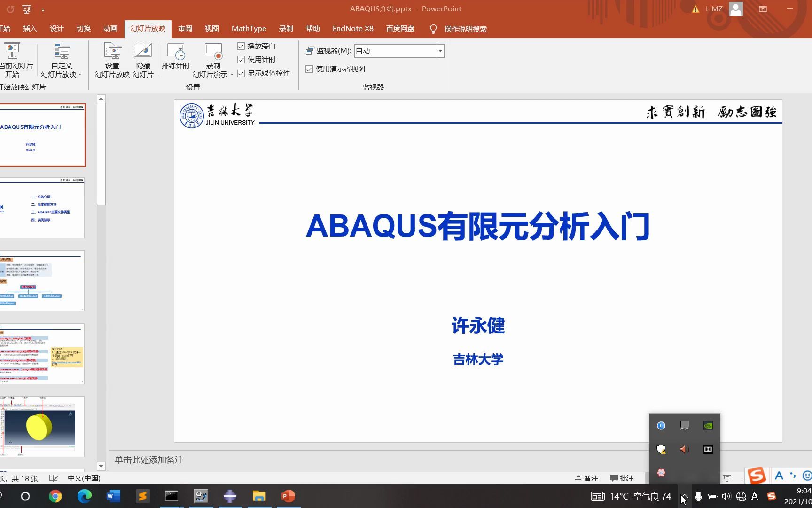
Task: Switch to the 审阅 ribbon tab
Action: click(x=185, y=29)
